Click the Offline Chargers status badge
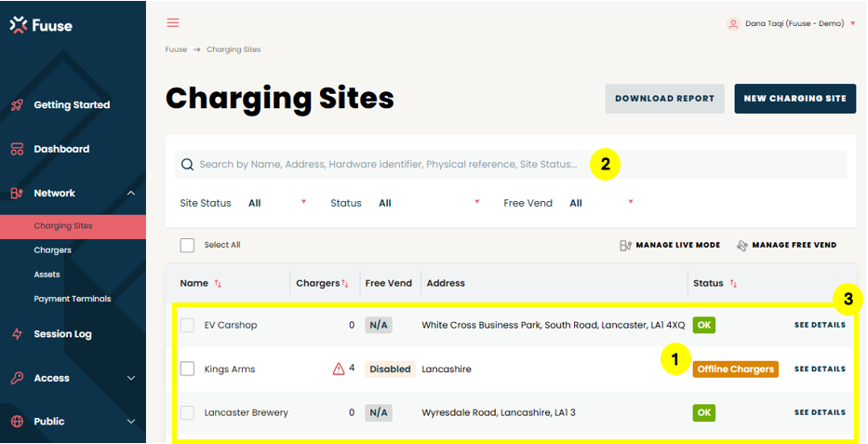The image size is (868, 444). (735, 370)
